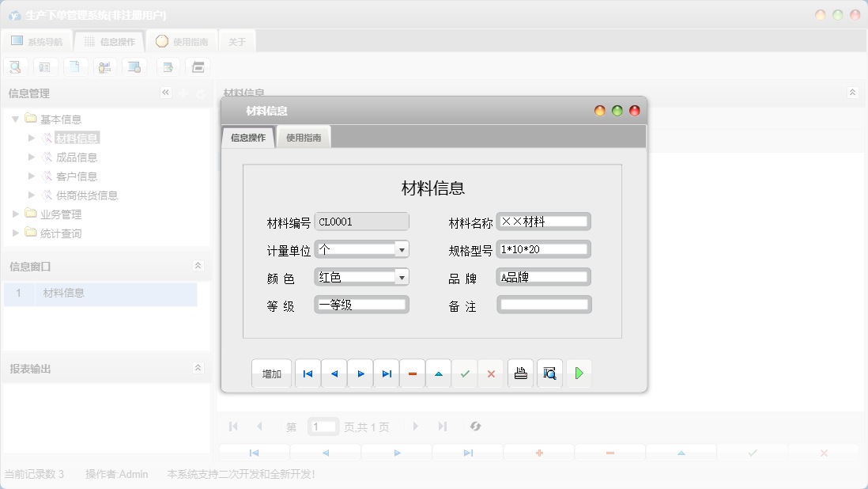Screen dimensions: 868x489
Task: Open the 计量单位 dropdown list
Action: [403, 248]
